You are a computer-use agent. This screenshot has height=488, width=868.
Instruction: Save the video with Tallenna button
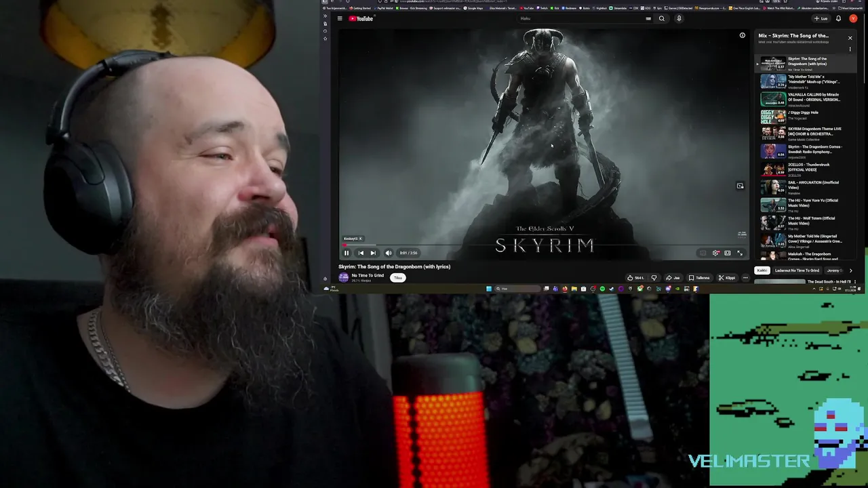(699, 277)
